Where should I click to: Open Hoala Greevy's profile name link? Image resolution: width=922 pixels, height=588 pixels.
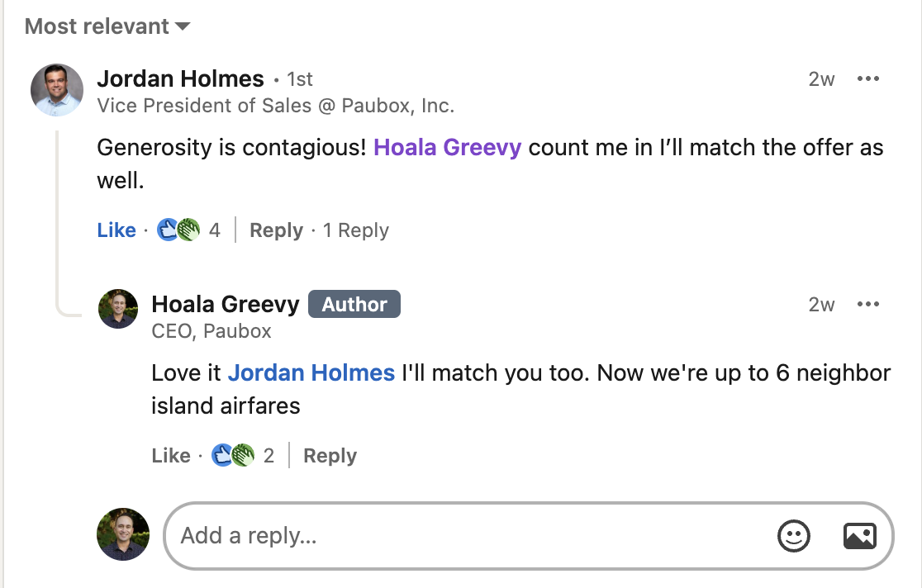225,305
